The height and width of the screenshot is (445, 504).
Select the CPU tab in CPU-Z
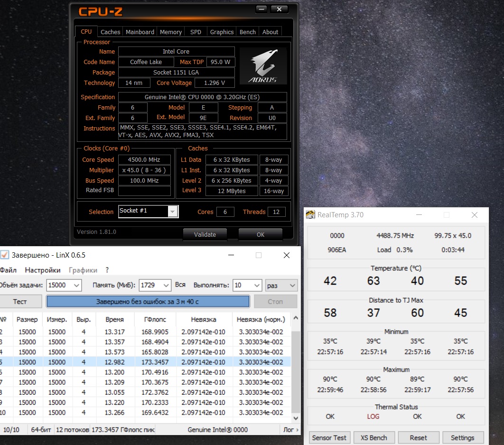[86, 31]
